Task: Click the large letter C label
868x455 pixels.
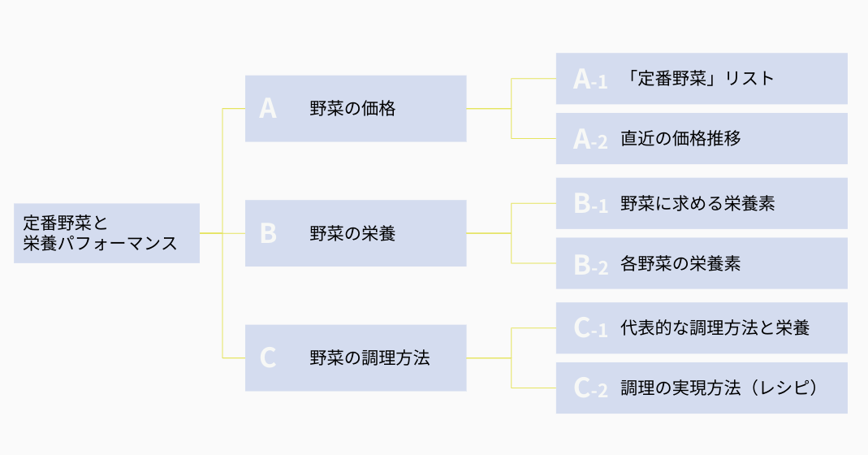Action: [x=268, y=358]
